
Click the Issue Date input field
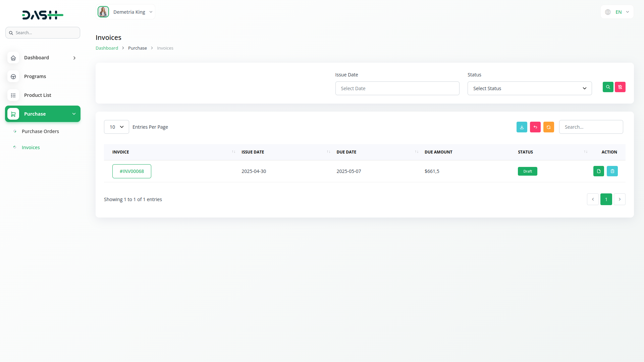point(397,88)
